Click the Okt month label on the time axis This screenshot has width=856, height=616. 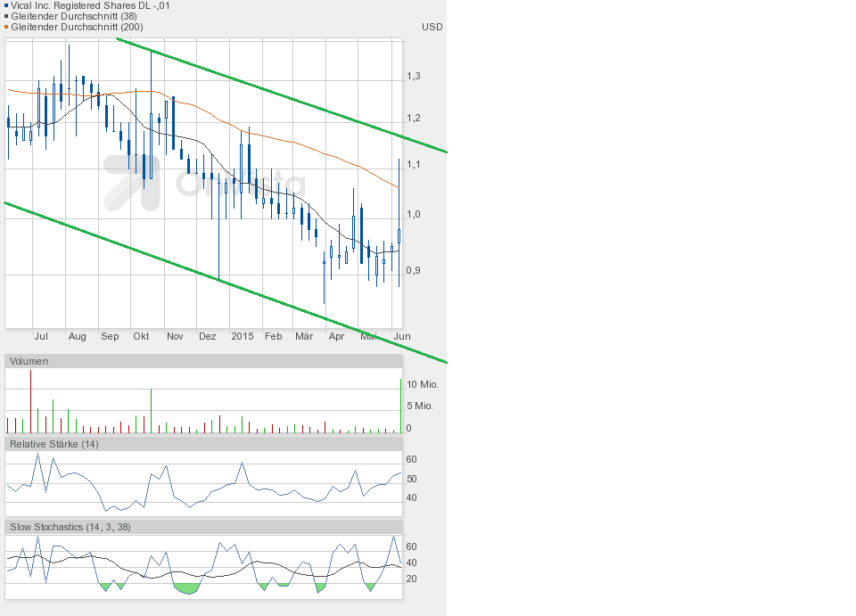pyautogui.click(x=141, y=336)
